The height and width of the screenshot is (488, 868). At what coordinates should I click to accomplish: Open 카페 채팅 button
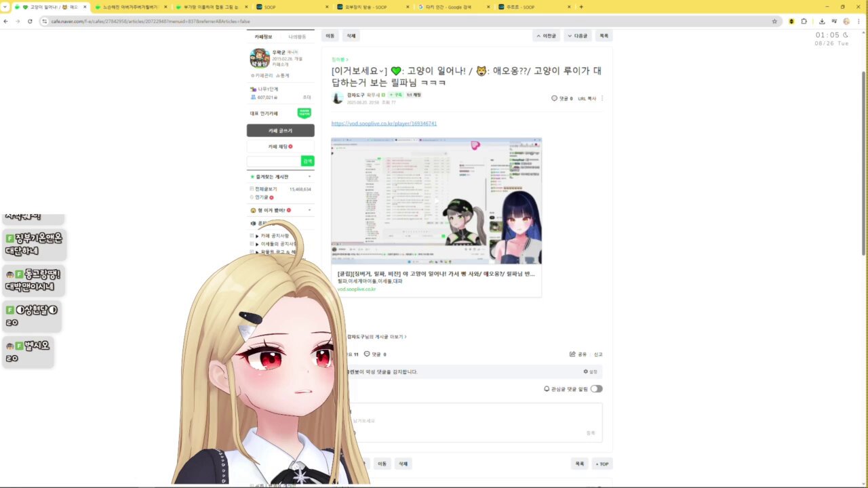pos(280,146)
